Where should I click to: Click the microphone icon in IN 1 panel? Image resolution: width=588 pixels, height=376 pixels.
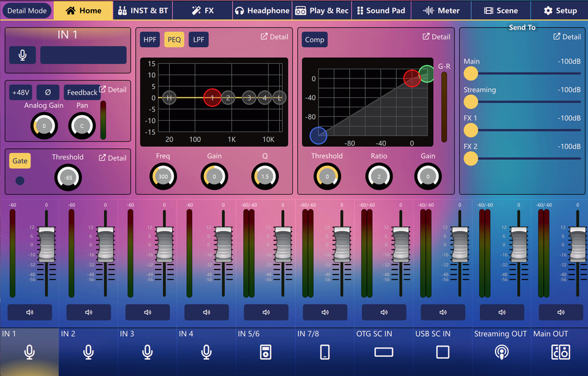point(23,55)
